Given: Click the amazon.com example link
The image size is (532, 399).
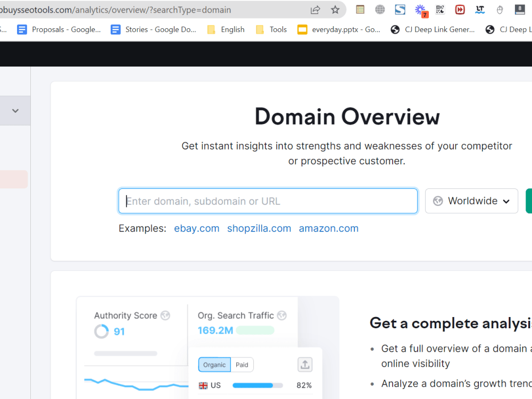Looking at the screenshot, I should pyautogui.click(x=328, y=228).
